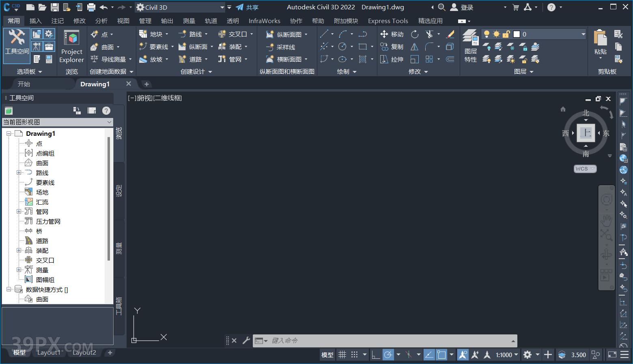The image size is (633, 364).
Task: Click the command line customize wrench icon
Action: coord(246,340)
